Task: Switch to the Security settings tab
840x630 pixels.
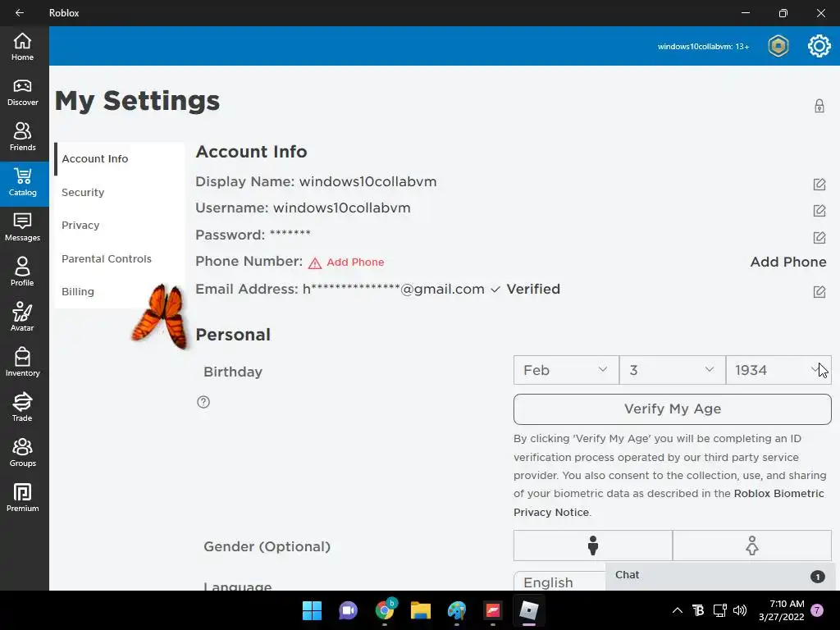Action: click(x=119, y=192)
